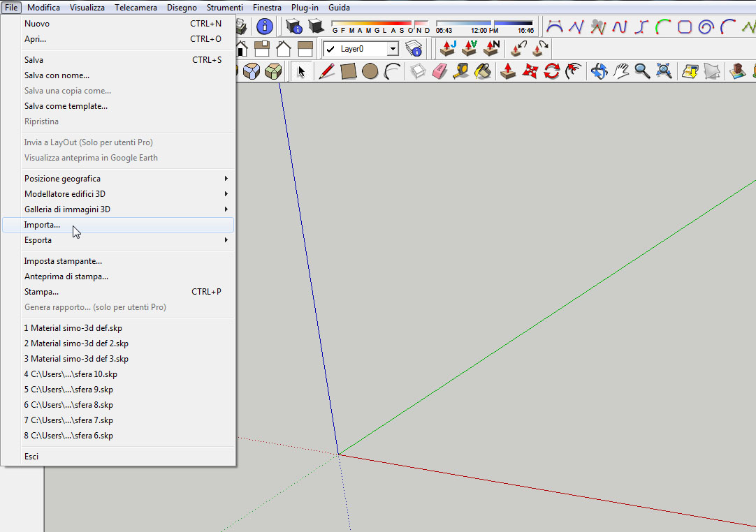Select the Push/Pull tool
The image size is (756, 532).
(508, 71)
